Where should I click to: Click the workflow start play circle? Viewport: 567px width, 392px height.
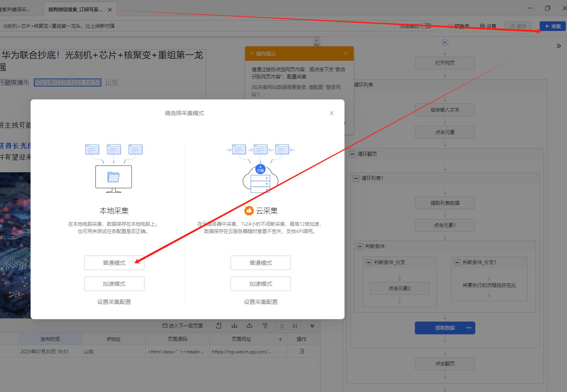(445, 42)
